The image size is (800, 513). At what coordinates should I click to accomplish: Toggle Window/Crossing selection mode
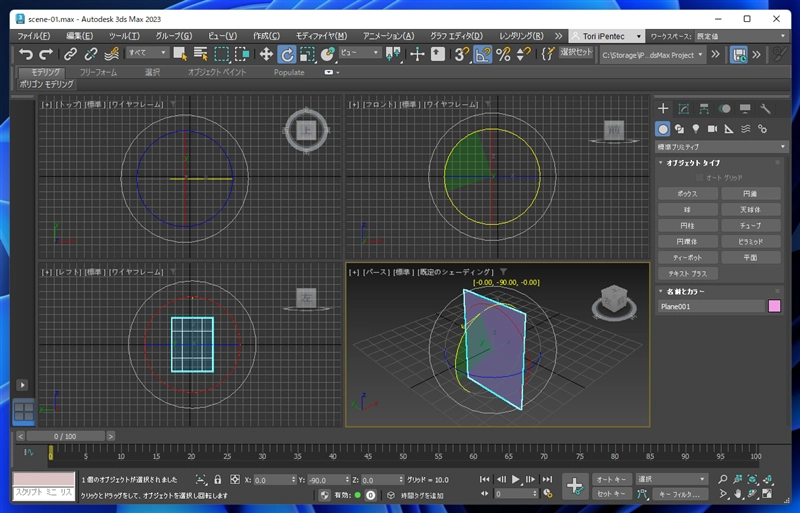tap(242, 54)
